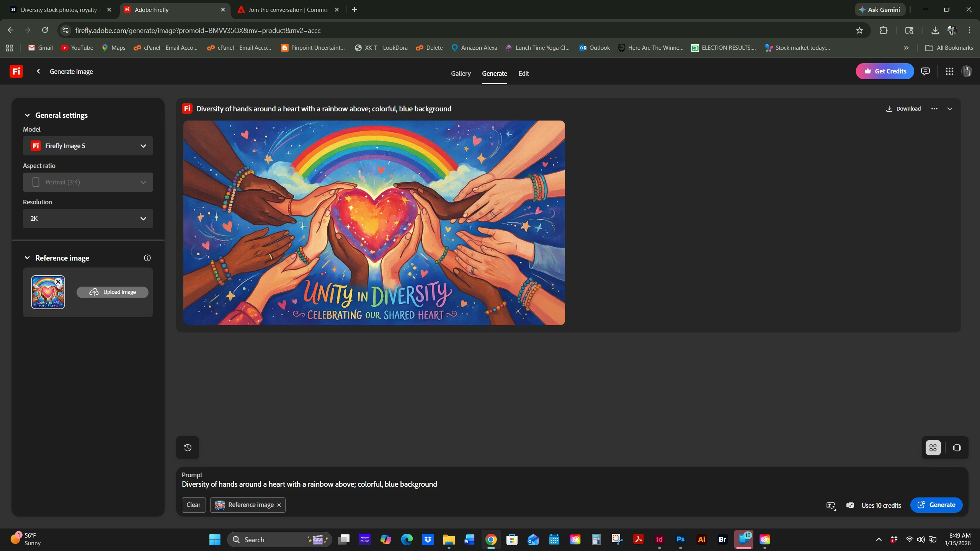Viewport: 980px width, 551px height.
Task: Click the Reference image info icon
Action: [147, 258]
